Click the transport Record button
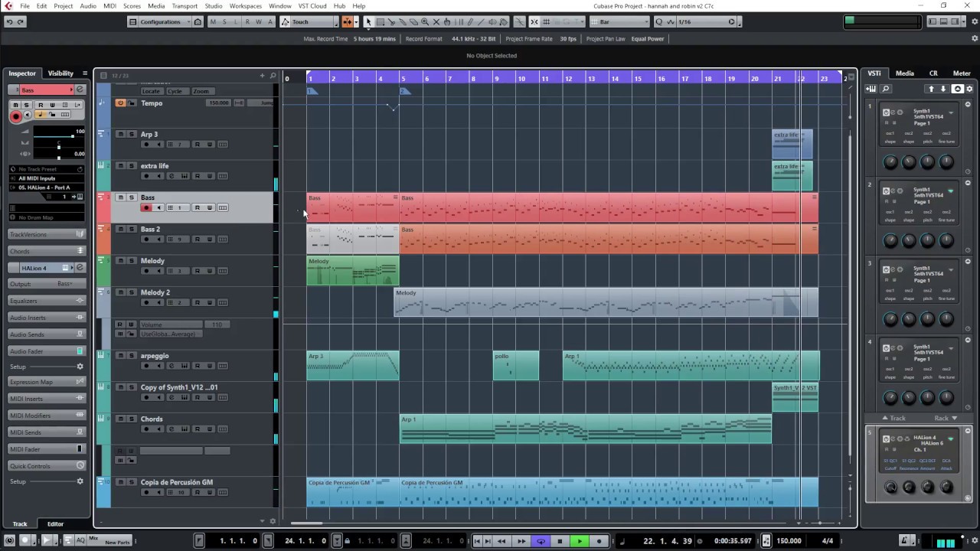The width and height of the screenshot is (980, 551). 599,541
